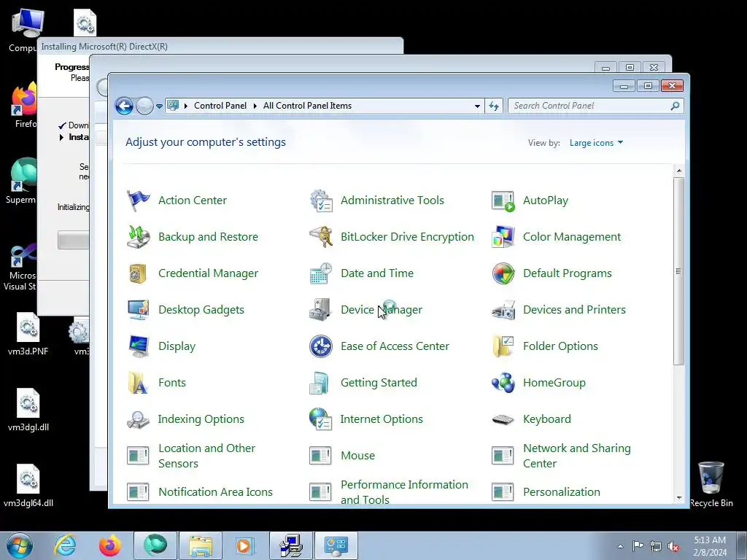Select the Control Panel breadcrumb segment
Screen dimensions: 747x560
(220, 106)
